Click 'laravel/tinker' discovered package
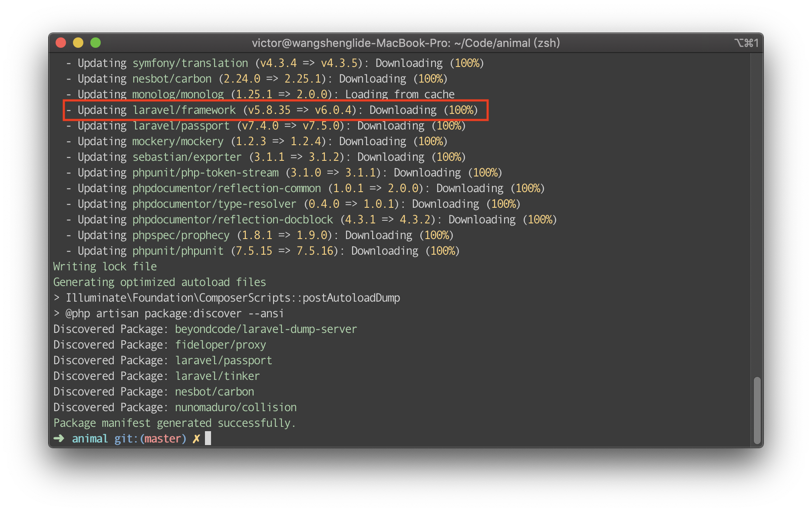The image size is (812, 512). point(218,376)
